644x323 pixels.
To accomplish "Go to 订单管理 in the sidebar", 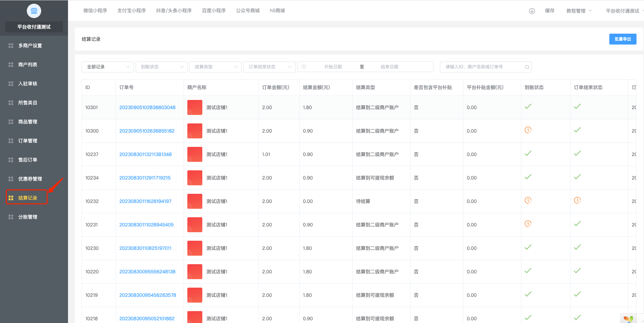I will tap(28, 141).
